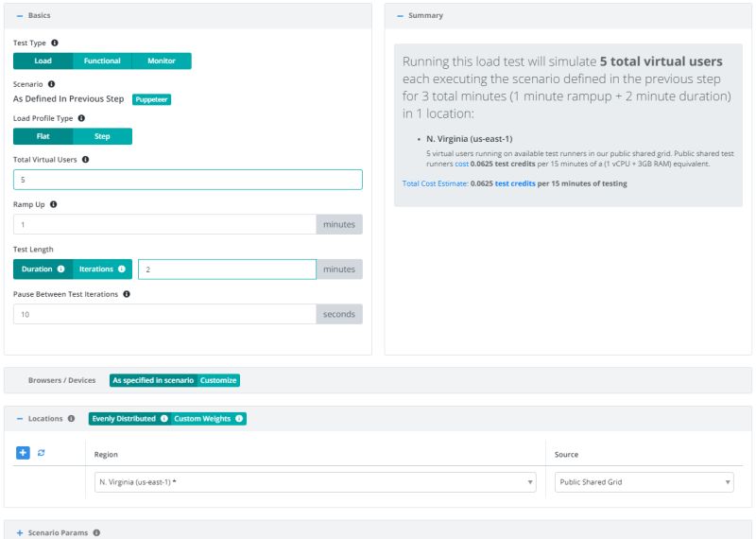Click the Load Profile Type info icon
The image size is (756, 539).
pos(81,118)
